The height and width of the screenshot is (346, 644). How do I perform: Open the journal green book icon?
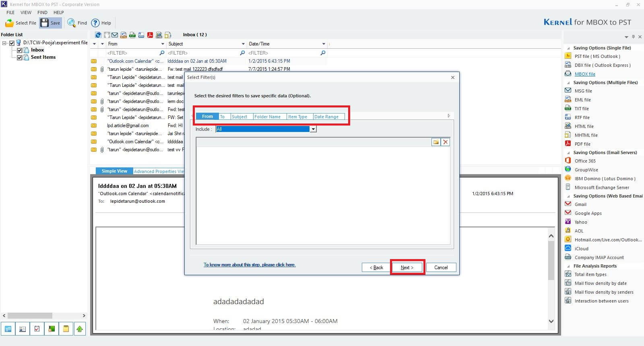(52, 329)
